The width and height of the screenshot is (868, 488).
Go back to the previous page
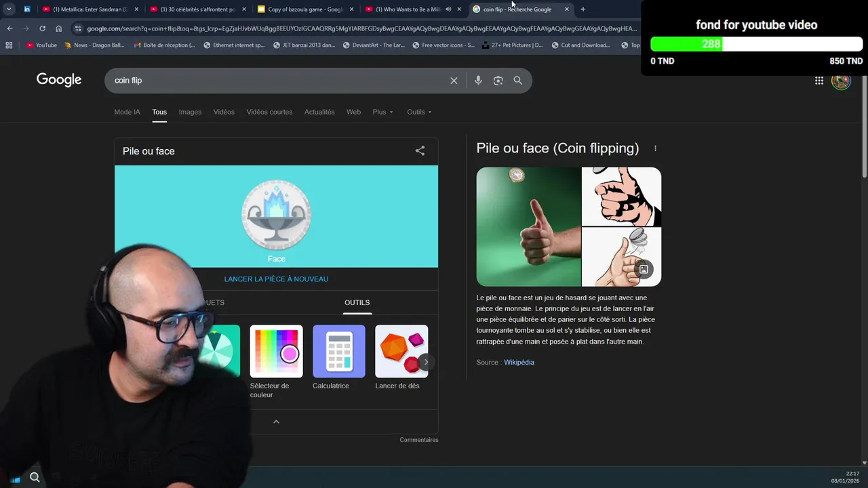9,28
